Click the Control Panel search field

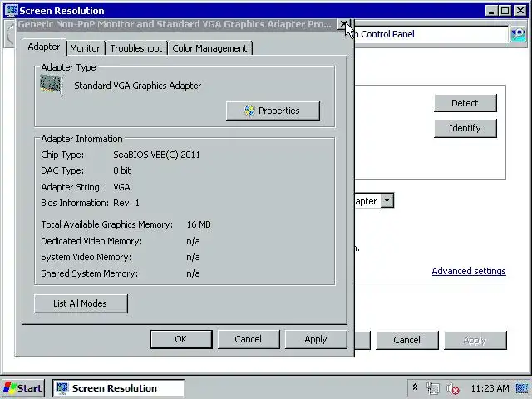431,34
